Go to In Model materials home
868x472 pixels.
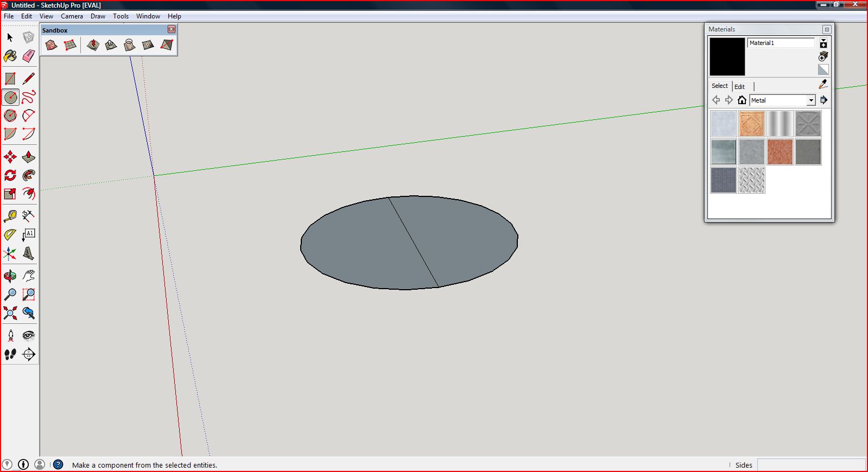(x=742, y=100)
